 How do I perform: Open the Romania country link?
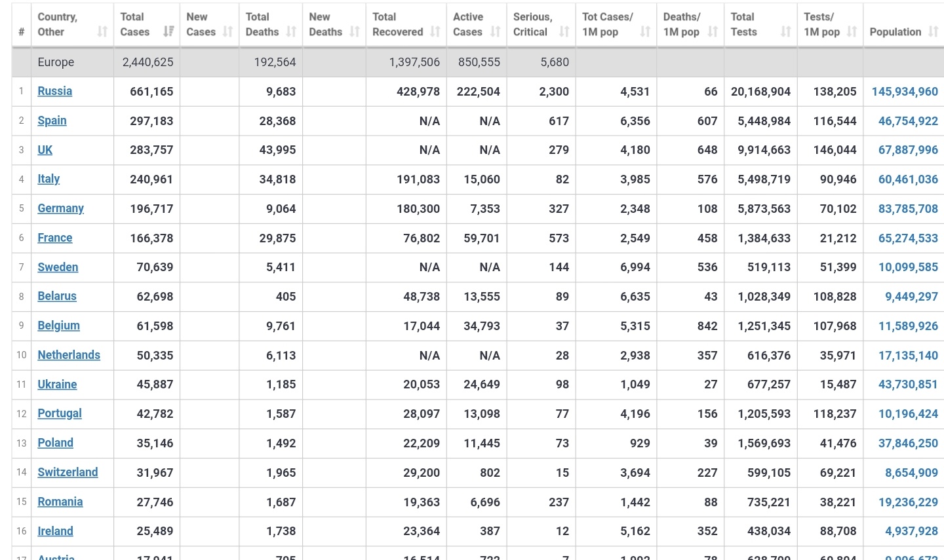point(60,502)
